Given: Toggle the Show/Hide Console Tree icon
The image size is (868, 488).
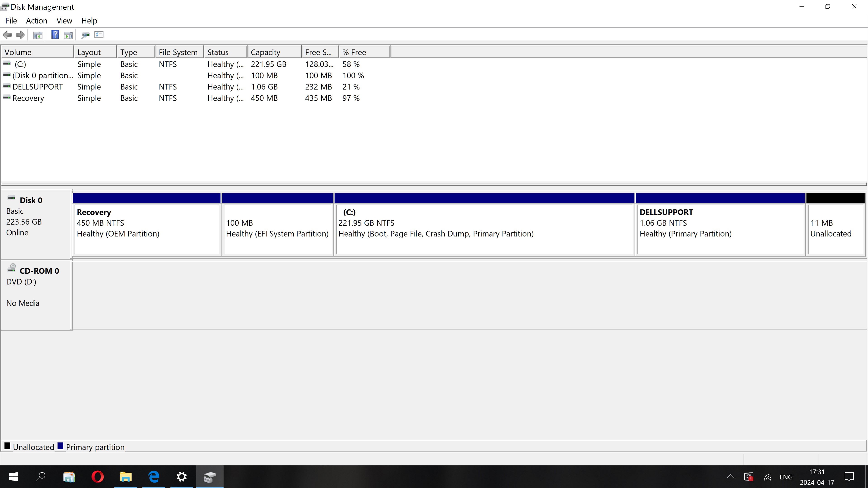Looking at the screenshot, I should click(x=38, y=35).
